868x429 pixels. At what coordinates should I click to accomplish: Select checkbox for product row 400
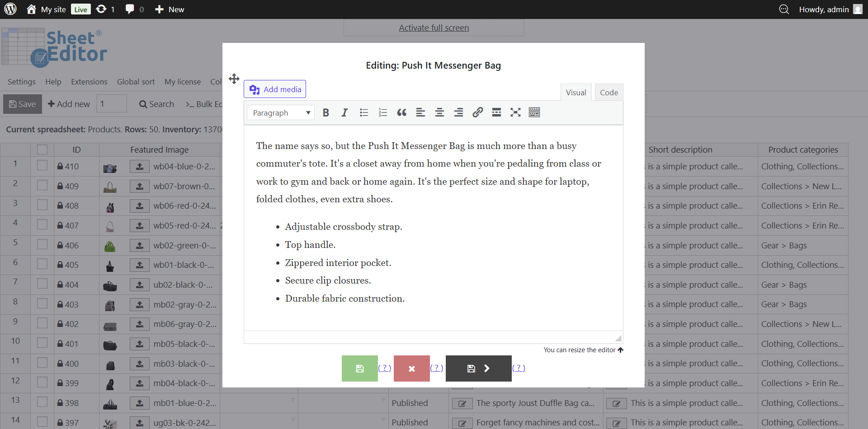[x=42, y=363]
